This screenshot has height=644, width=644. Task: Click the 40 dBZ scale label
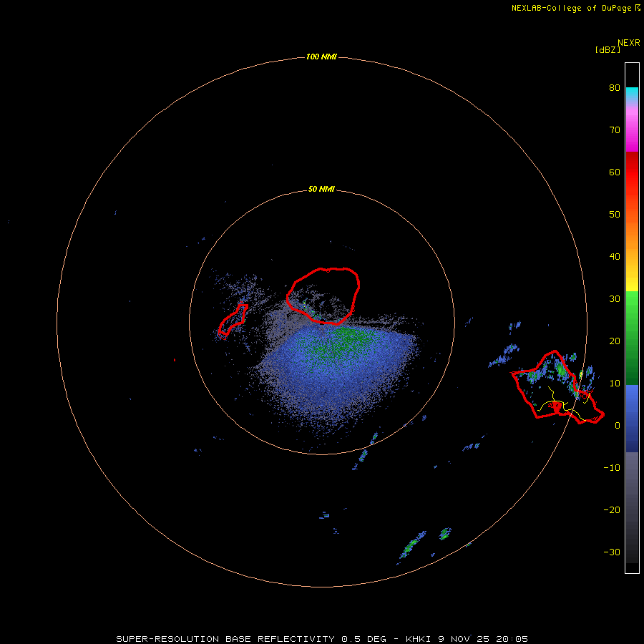(x=615, y=257)
